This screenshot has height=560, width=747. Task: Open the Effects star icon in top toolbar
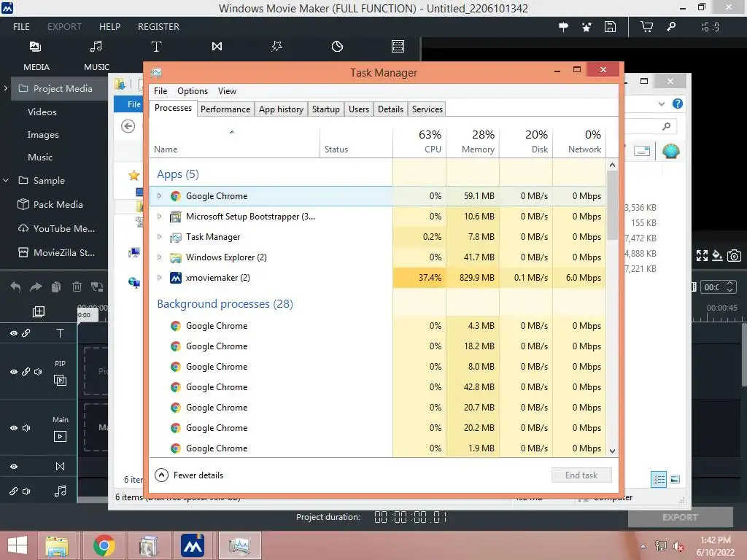pos(276,46)
